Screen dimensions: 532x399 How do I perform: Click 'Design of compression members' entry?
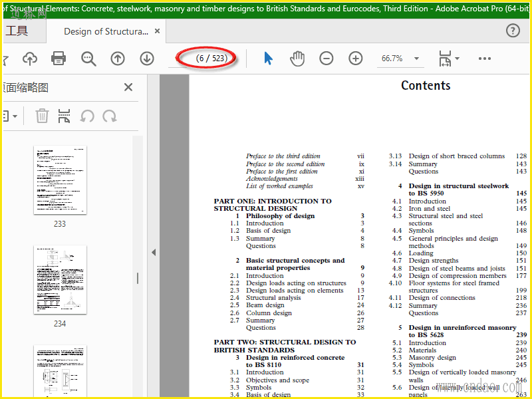click(x=458, y=276)
